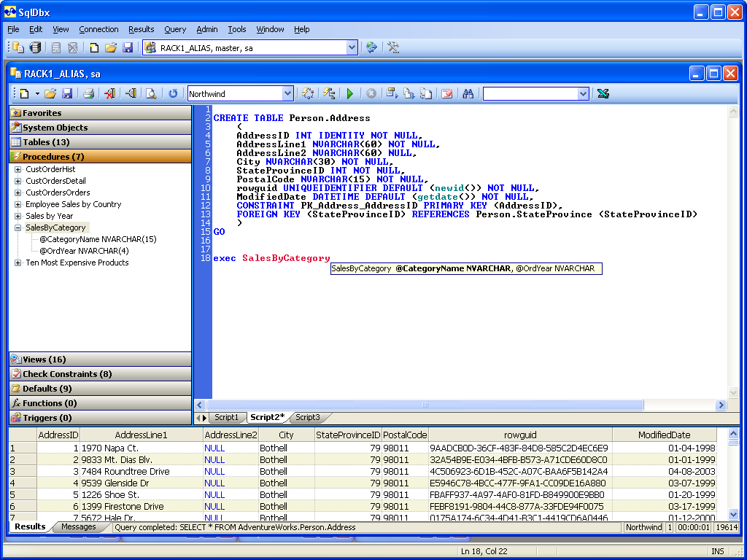Click the Copy Connection icon on the main toolbar
Screen dimensions: 747x560
pyautogui.click(x=18, y=47)
